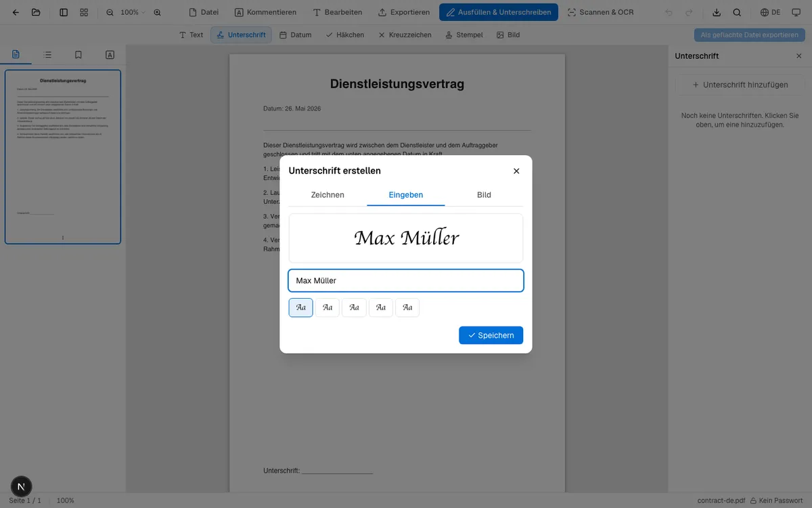Choose the fourth Aa font style
The height and width of the screenshot is (508, 812).
[381, 308]
